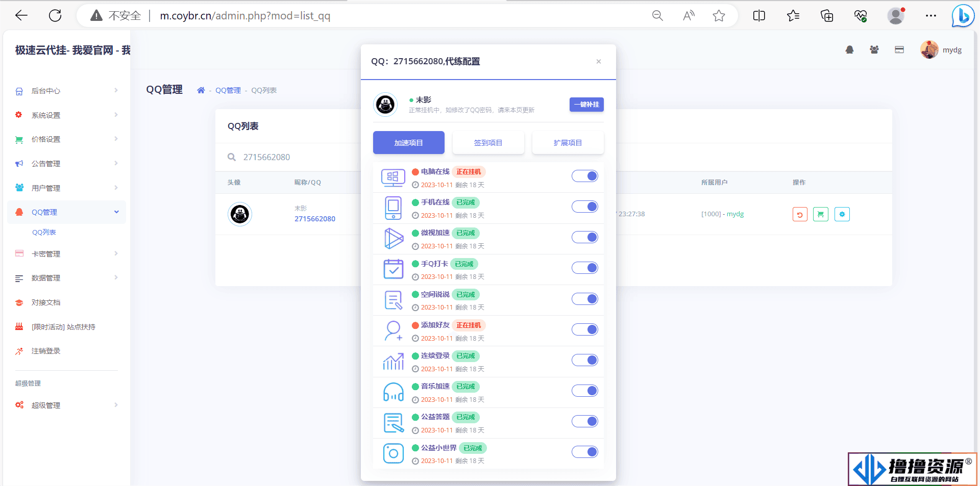The image size is (980, 486).
Task: Click the blue gear action icon
Action: click(x=842, y=214)
